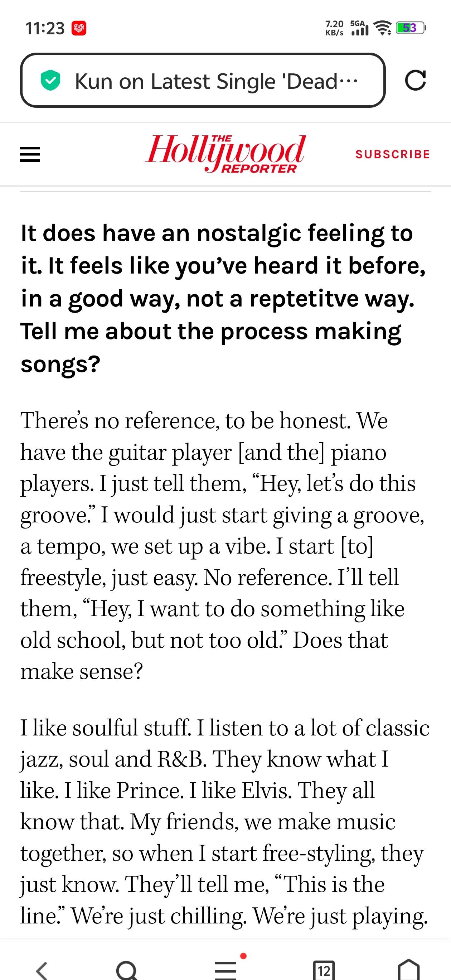Go back with browser back arrow
Screen dimensions: 451x980
[x=42, y=969]
